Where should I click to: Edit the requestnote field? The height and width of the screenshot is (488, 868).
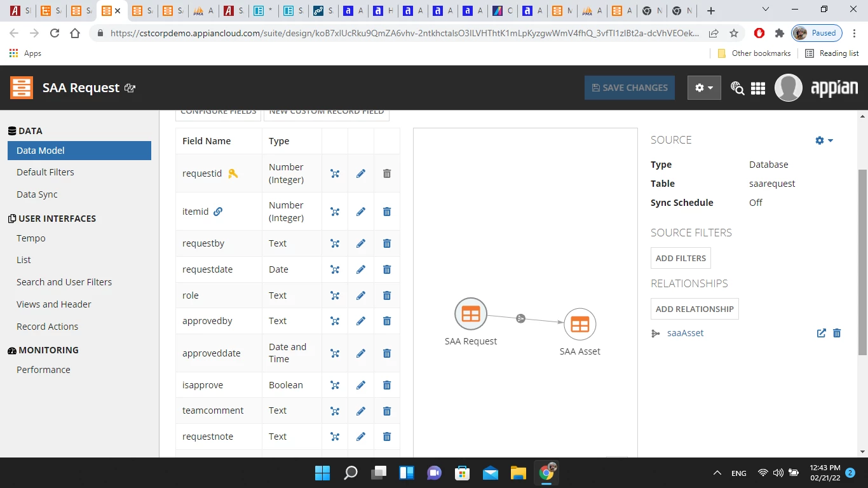(361, 437)
